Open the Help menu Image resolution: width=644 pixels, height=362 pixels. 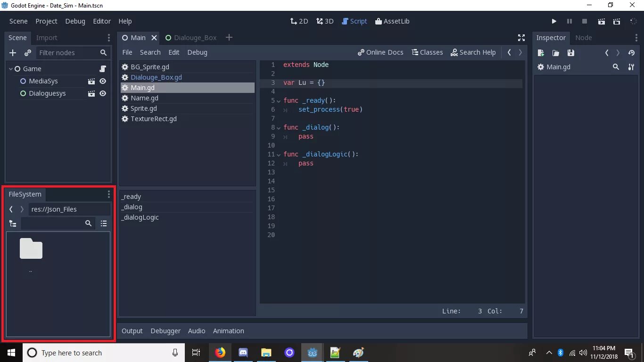point(125,21)
